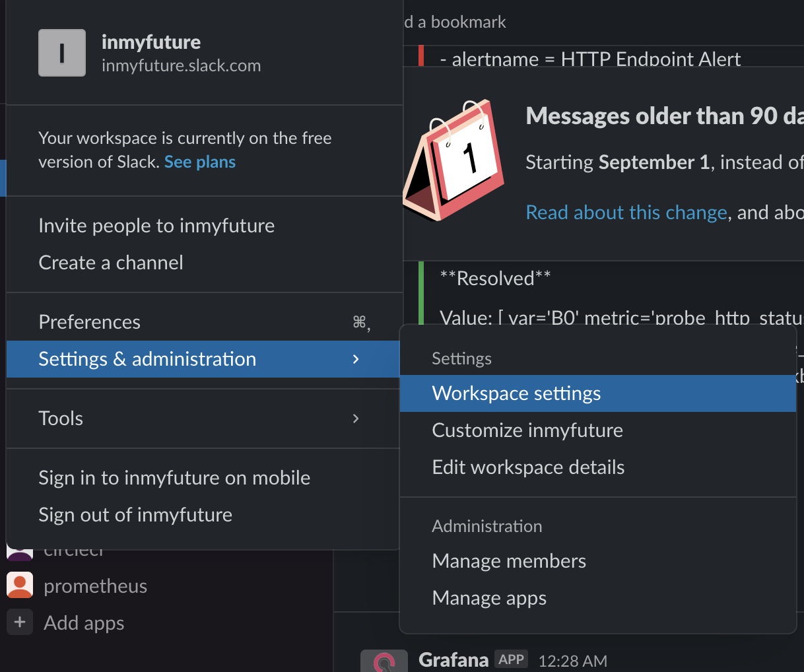Open the See plans link
The height and width of the screenshot is (672, 804).
[200, 162]
